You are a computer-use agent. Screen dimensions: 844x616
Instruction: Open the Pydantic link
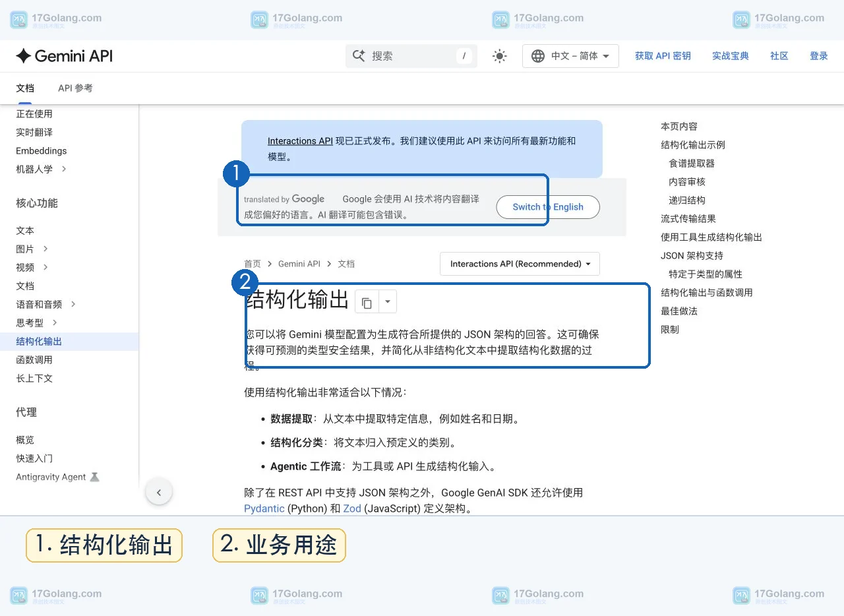264,509
